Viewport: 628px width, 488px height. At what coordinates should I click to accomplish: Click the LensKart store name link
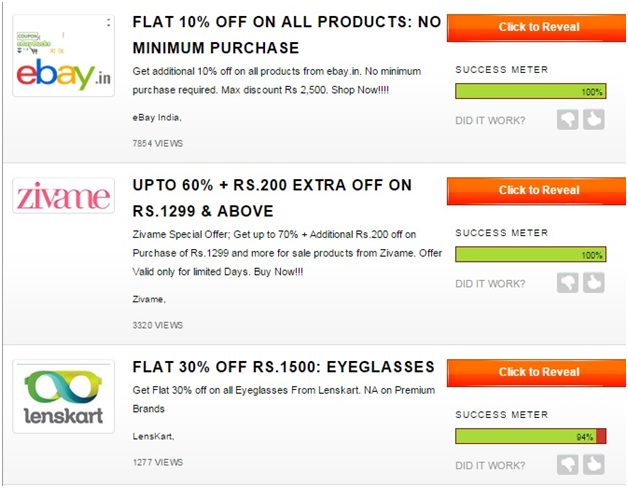153,436
